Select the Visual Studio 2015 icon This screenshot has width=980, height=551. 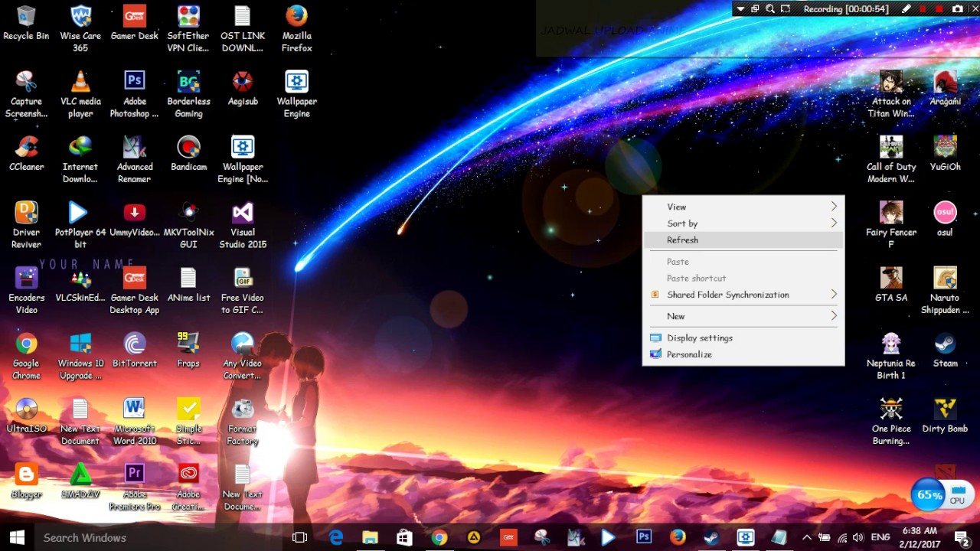243,225
